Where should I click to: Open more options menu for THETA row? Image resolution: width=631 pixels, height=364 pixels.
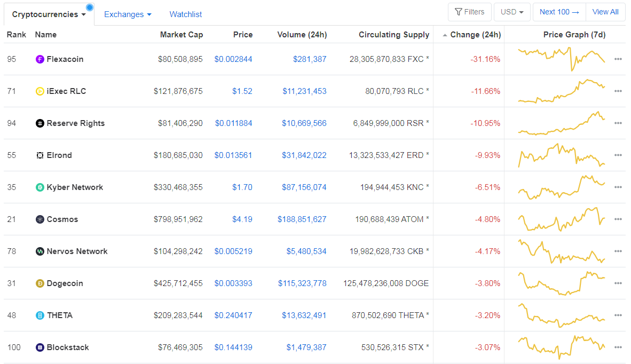tap(618, 315)
